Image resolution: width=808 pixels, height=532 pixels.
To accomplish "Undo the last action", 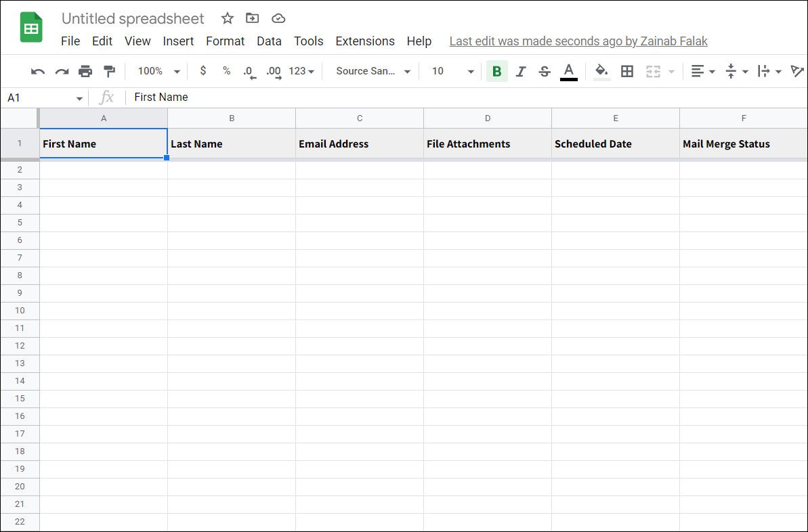I will [38, 71].
